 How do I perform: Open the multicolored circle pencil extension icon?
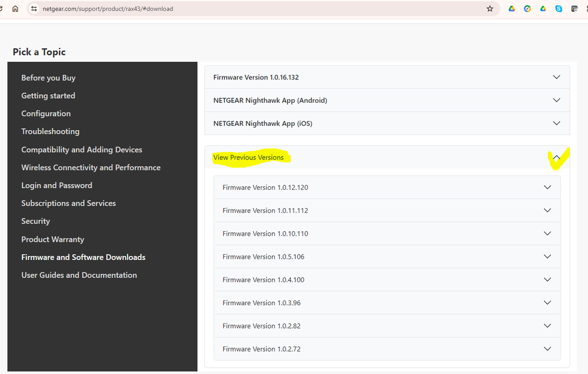pyautogui.click(x=527, y=9)
